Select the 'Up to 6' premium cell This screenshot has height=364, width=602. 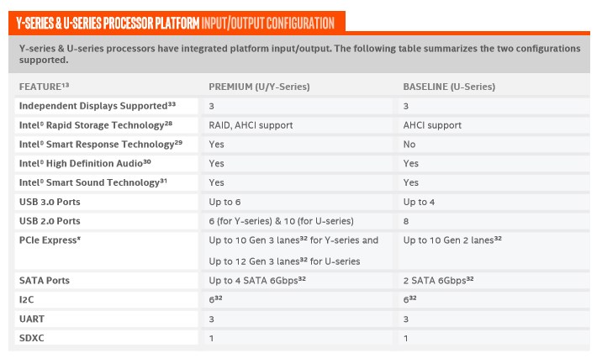[x=224, y=202]
